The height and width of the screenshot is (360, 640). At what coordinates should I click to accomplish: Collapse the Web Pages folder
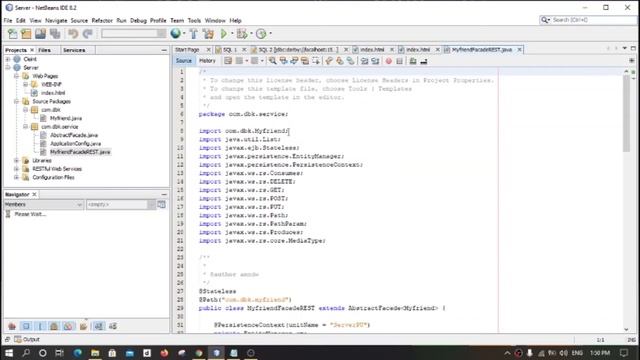(x=17, y=76)
